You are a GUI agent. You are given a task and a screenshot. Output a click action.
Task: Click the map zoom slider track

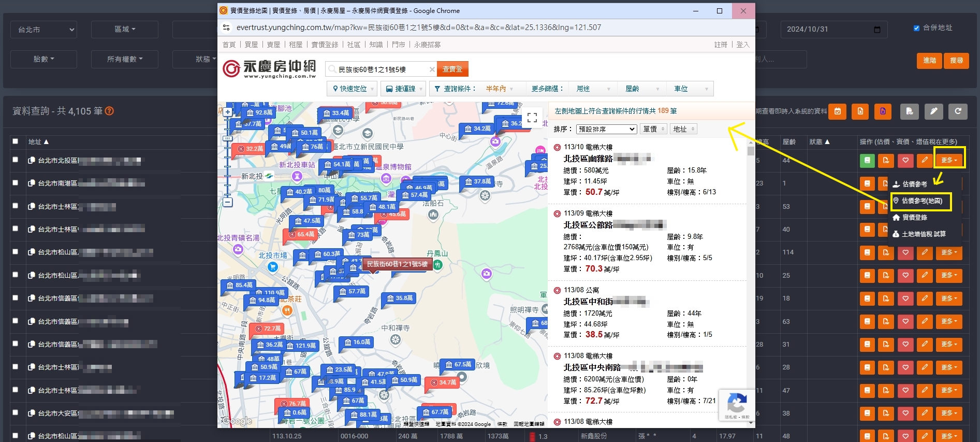[227, 155]
